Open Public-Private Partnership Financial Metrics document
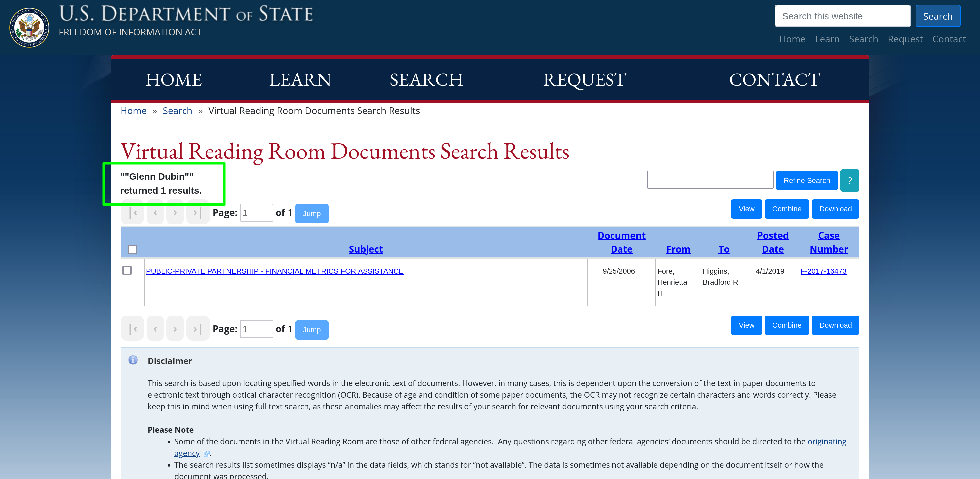980x479 pixels. point(275,271)
